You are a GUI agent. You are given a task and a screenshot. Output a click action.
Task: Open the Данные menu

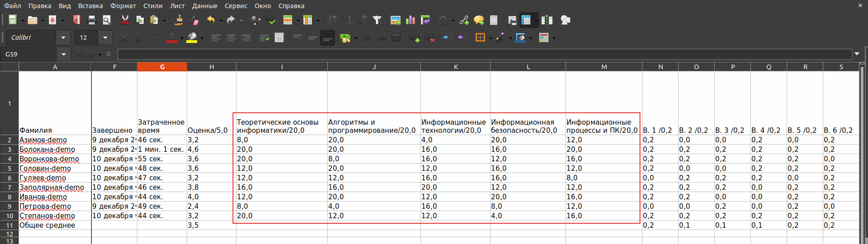(204, 6)
